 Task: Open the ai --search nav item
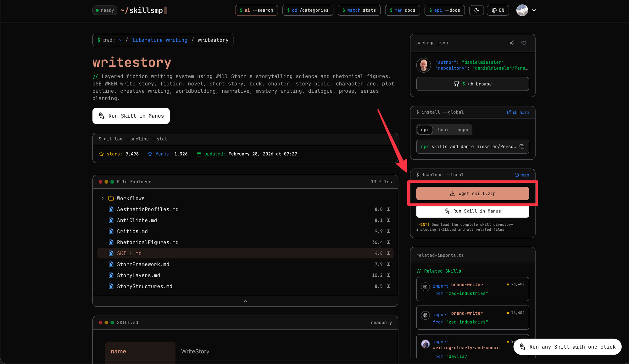point(256,10)
